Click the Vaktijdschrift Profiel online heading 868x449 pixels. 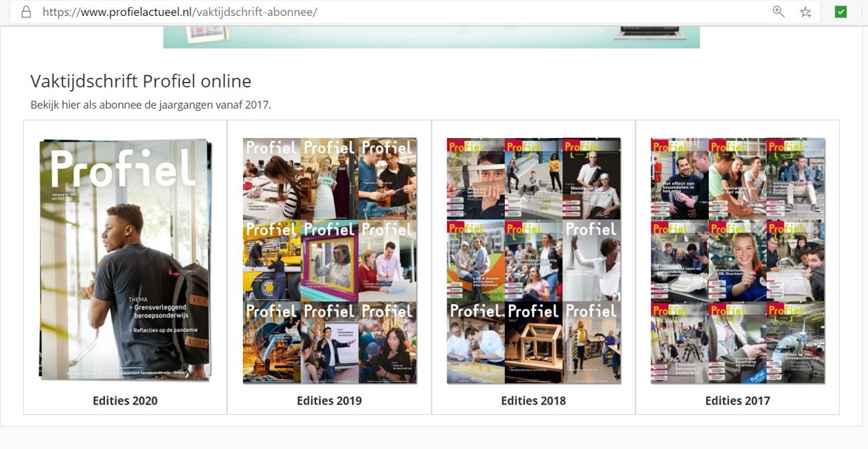[x=141, y=81]
